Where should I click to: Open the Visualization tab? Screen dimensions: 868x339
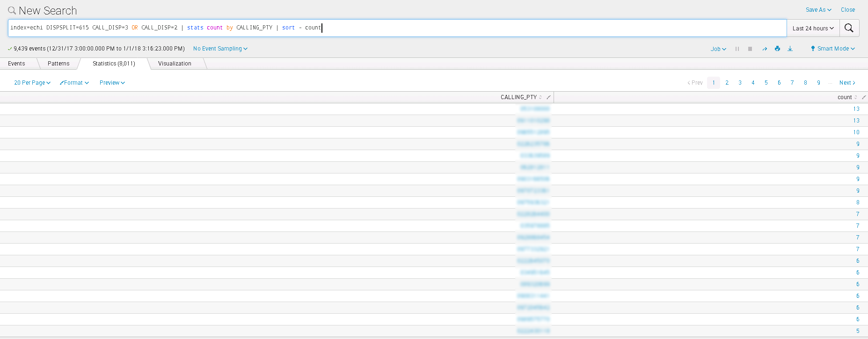(175, 64)
